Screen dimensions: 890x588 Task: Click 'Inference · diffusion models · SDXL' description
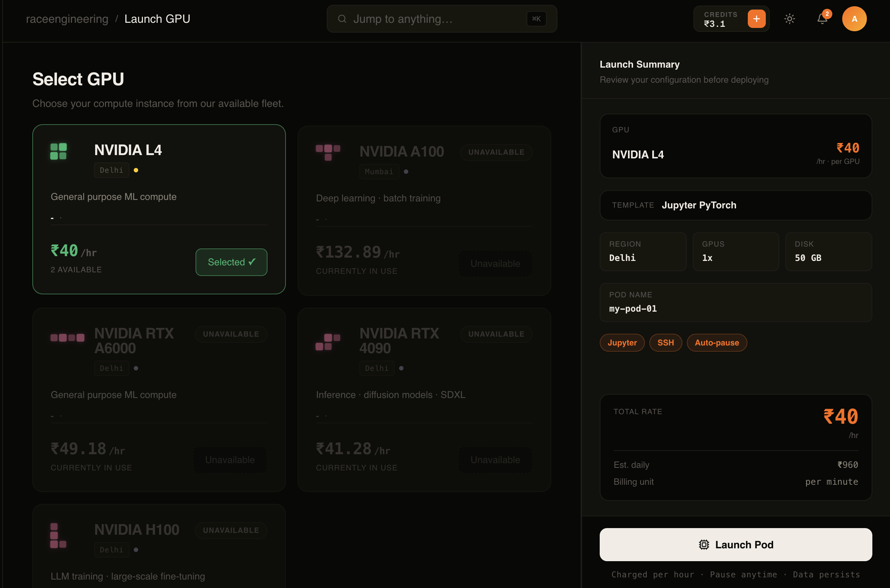pos(391,395)
